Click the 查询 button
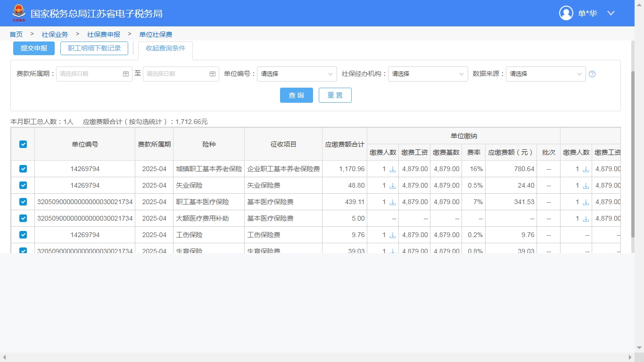 [297, 95]
